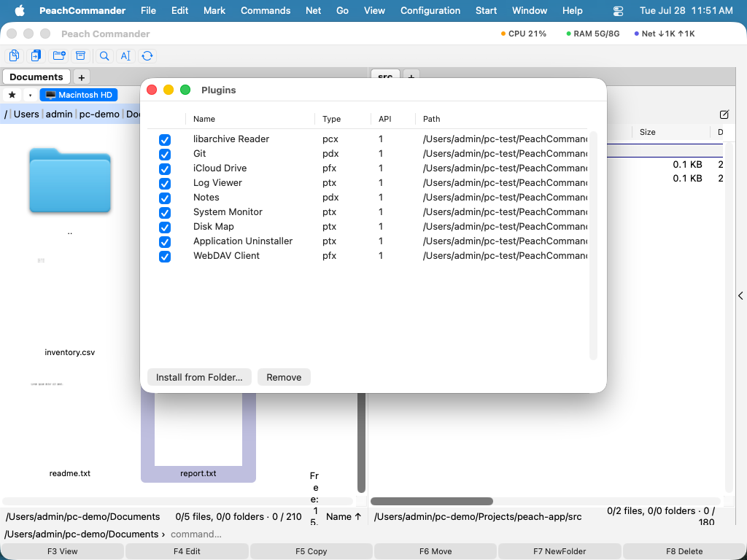747x560 pixels.
Task: Uncheck the WebDAV Client plugin checkbox
Action: [x=165, y=257]
